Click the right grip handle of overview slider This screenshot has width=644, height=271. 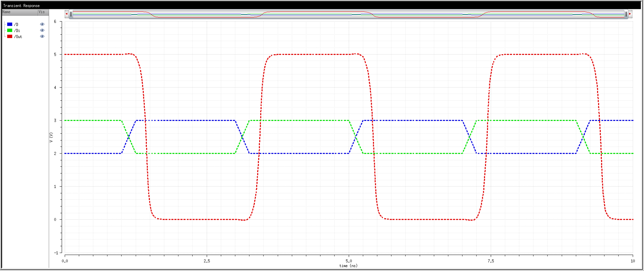click(x=626, y=14)
